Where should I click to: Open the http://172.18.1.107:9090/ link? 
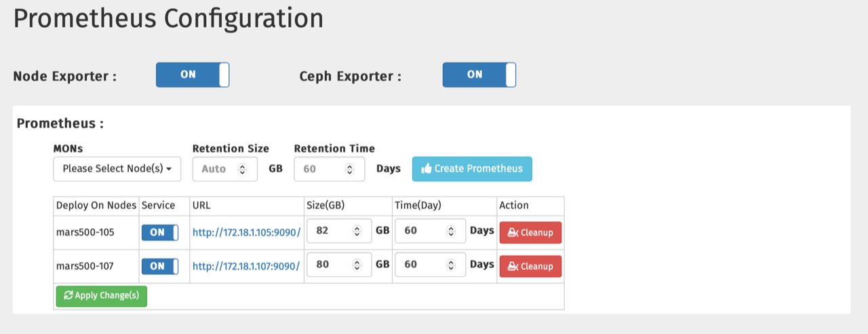tap(246, 266)
